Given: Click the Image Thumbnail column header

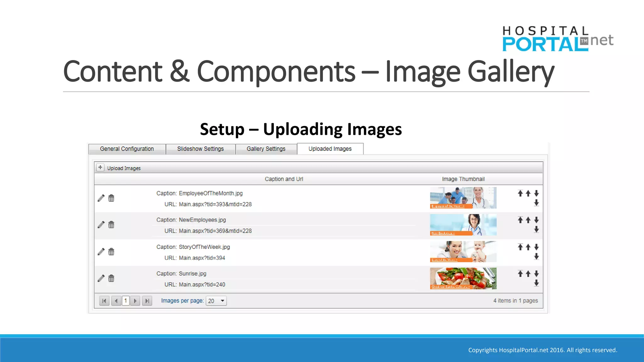Looking at the screenshot, I should point(463,179).
